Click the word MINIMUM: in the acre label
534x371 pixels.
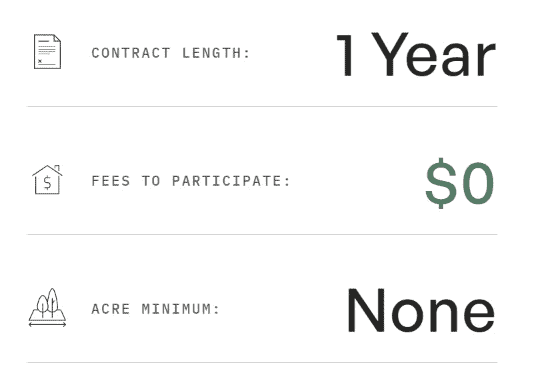click(181, 309)
